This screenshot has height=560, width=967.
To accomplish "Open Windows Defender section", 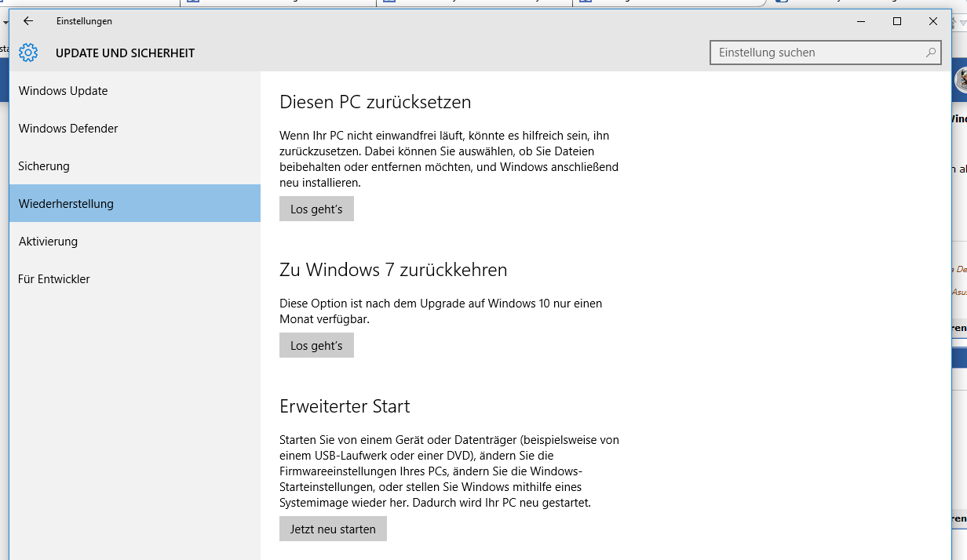I will tap(135, 129).
